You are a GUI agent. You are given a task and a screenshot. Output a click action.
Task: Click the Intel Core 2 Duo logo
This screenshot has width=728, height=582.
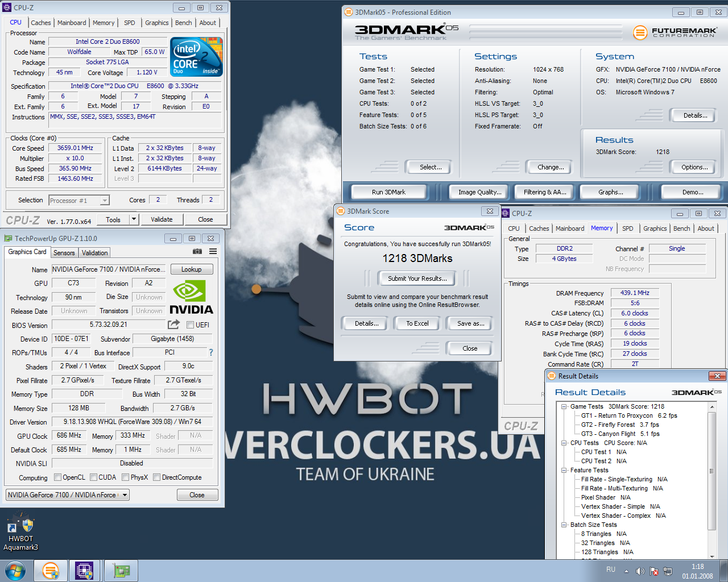point(196,57)
